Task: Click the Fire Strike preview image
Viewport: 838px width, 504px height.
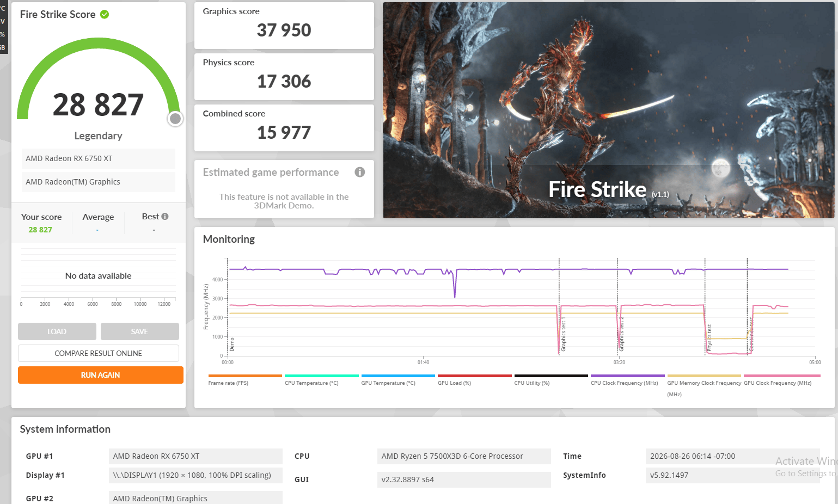Action: click(608, 110)
